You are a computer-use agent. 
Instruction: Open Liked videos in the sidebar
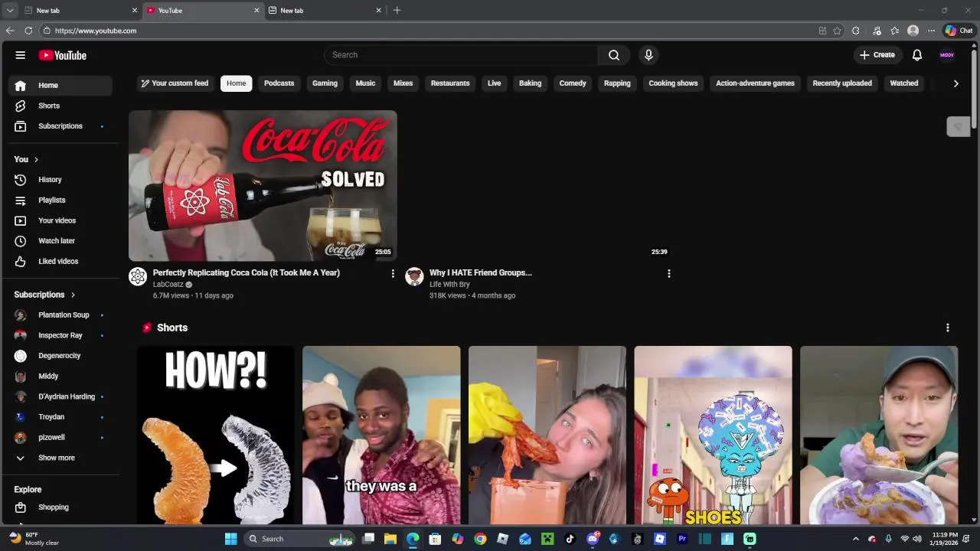(60, 262)
